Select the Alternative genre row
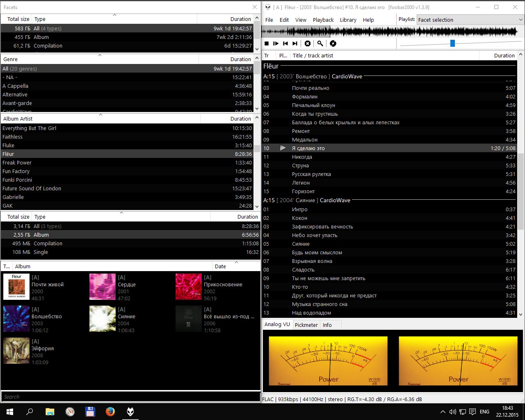The width and height of the screenshot is (525, 420). point(15,95)
